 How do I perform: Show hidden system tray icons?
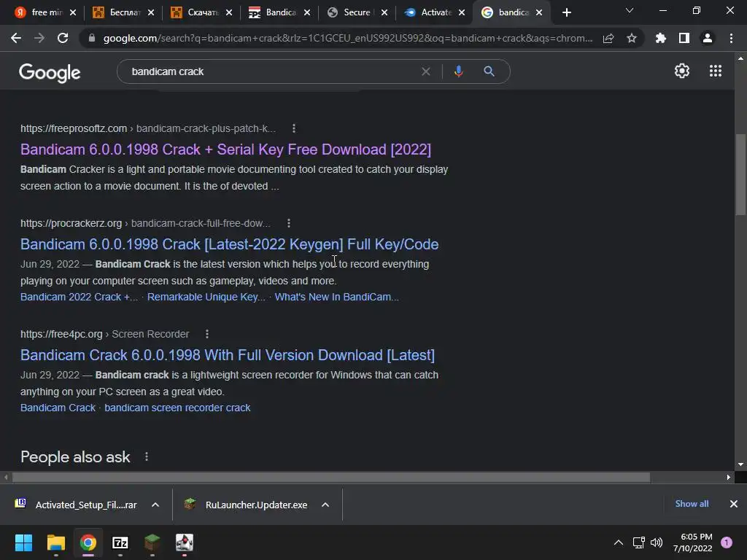[619, 542]
